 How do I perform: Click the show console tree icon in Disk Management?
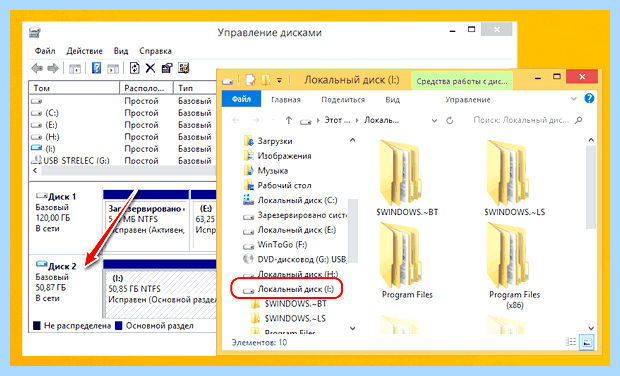[x=75, y=69]
